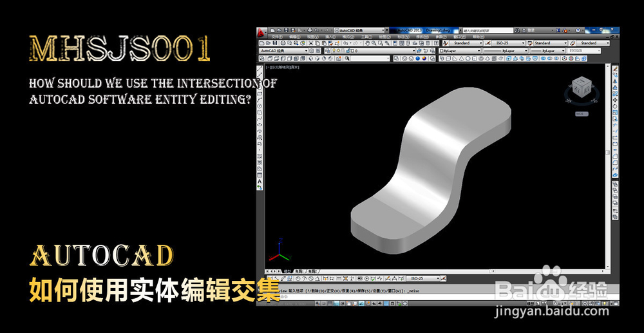Select the Text A tool in left draw toolbar
This screenshot has width=644, height=333.
[260, 181]
